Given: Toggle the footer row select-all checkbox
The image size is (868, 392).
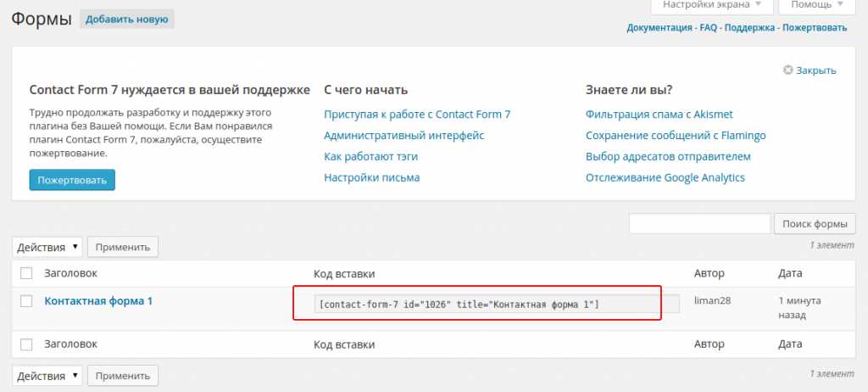Looking at the screenshot, I should point(26,344).
